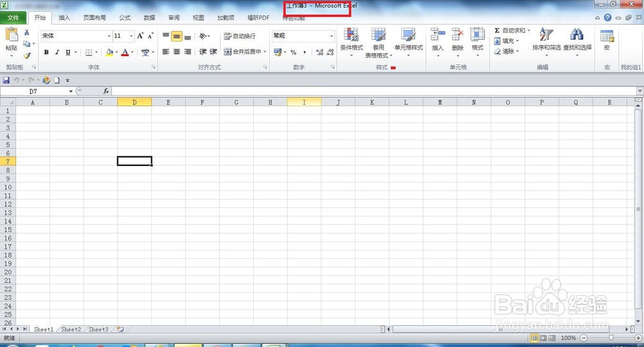Viewport: 644px width, 347px height.
Task: Select column header F
Action: pos(202,102)
